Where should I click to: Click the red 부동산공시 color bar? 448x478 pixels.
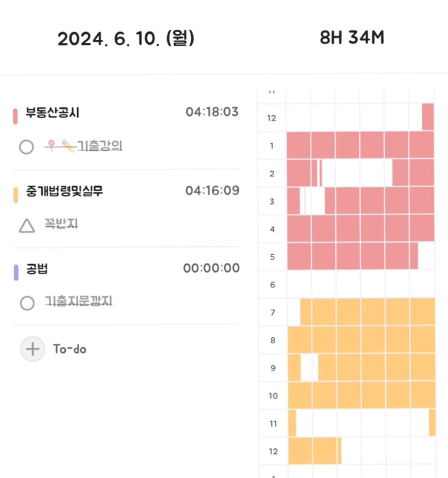(x=15, y=115)
